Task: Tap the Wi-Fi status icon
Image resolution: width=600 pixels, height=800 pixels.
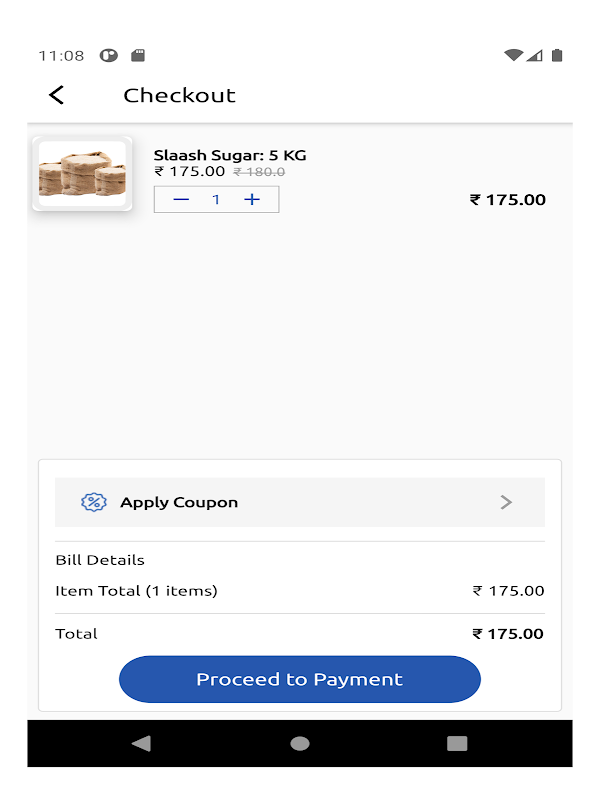Action: tap(514, 55)
